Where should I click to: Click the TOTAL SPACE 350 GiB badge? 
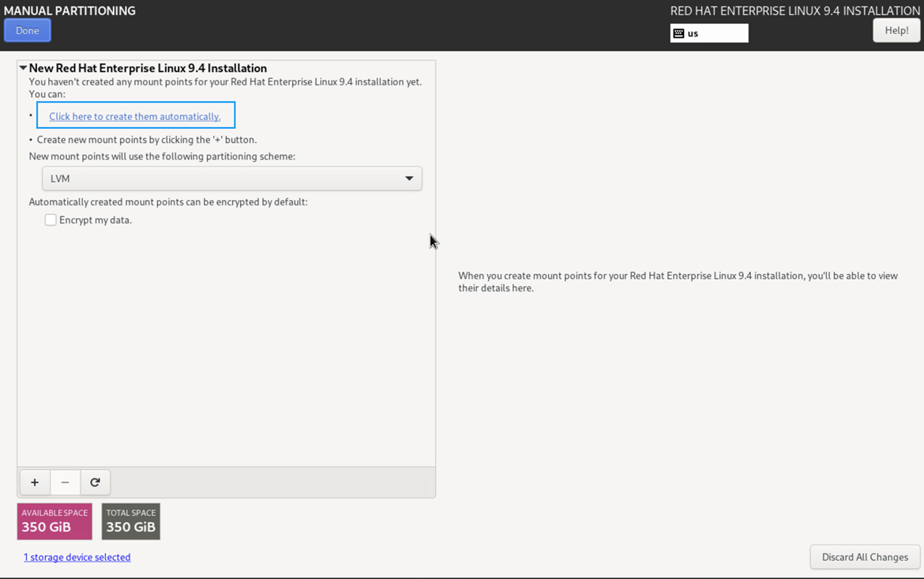pos(131,521)
